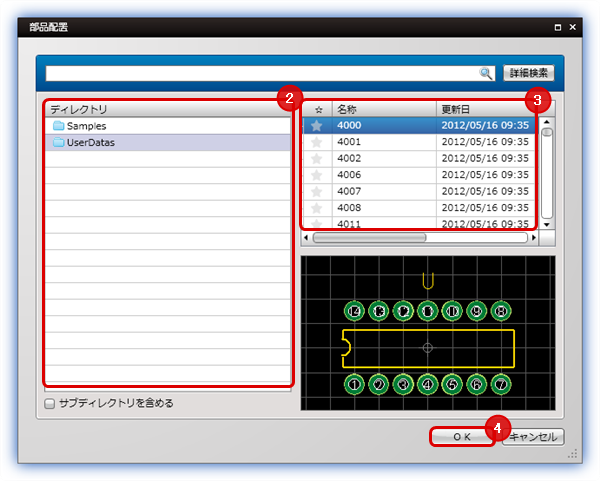Click part list scroll down arrow
This screenshot has height=481, width=600.
546,225
